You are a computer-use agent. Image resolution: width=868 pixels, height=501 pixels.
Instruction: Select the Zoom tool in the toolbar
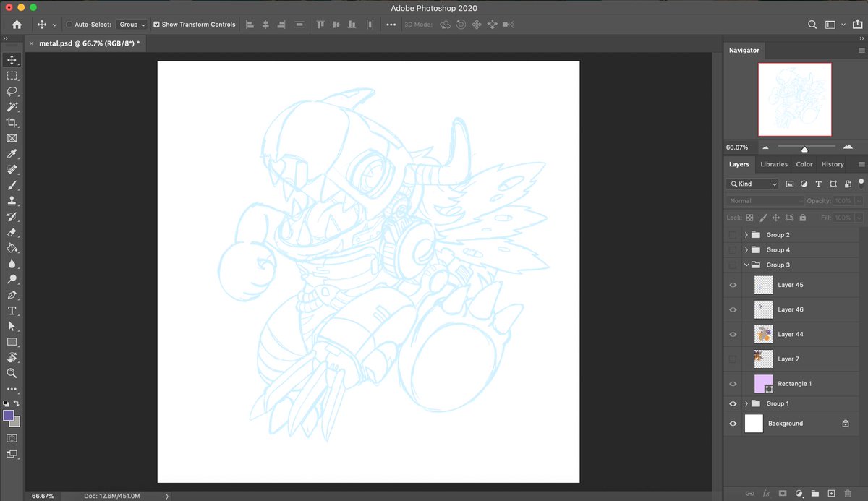12,373
